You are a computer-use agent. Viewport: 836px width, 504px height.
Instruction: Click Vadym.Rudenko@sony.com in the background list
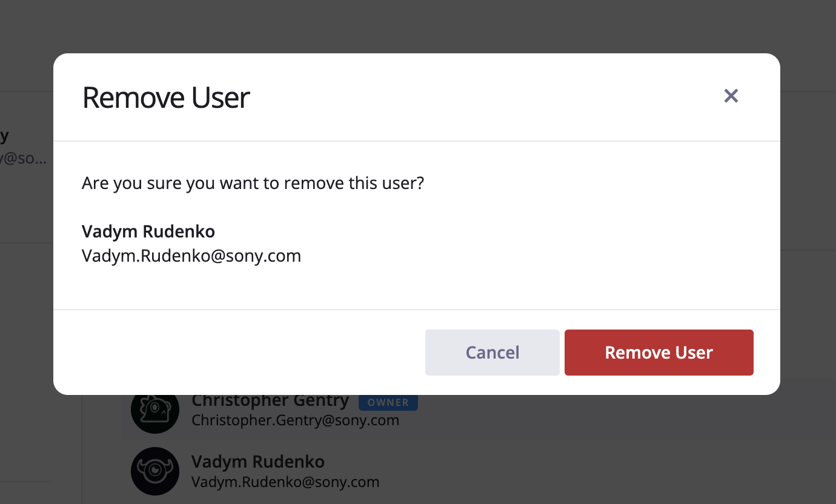point(285,482)
